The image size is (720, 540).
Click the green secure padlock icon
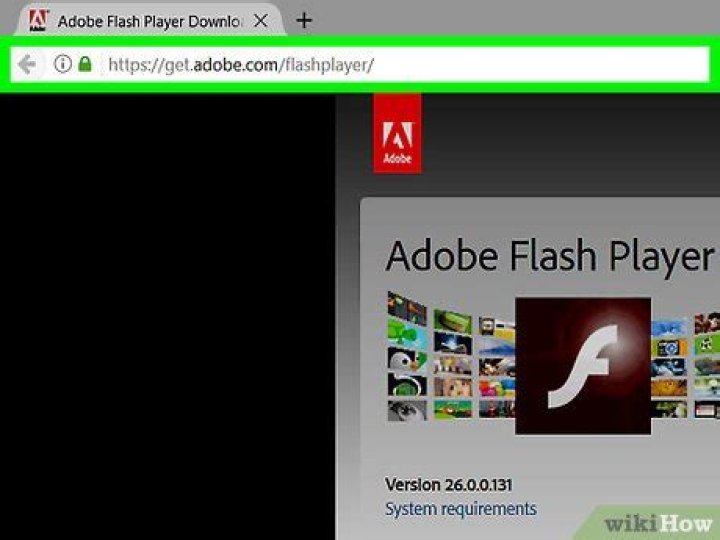(85, 65)
